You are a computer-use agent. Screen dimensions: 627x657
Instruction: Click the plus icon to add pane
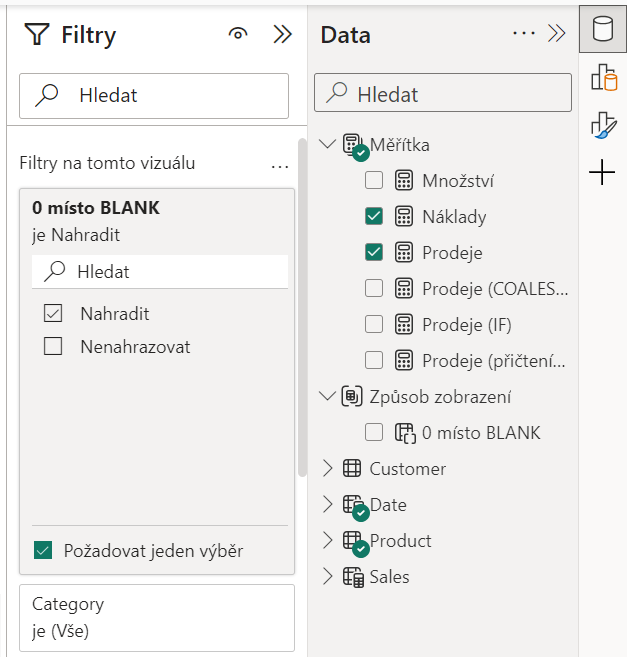(602, 172)
